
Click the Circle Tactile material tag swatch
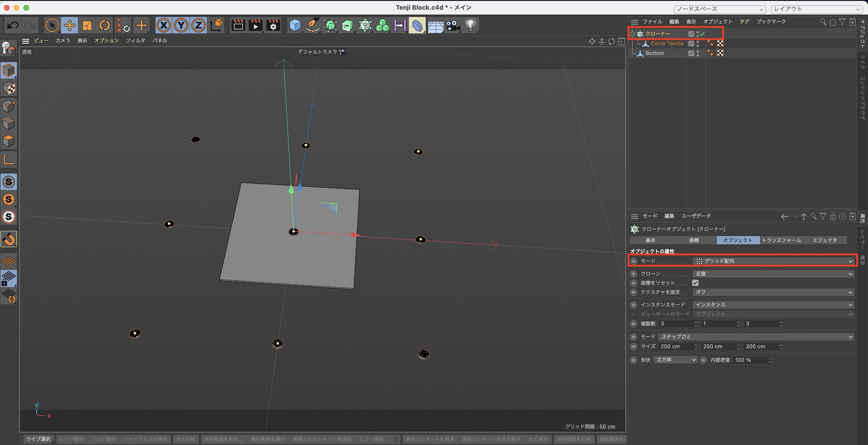720,43
